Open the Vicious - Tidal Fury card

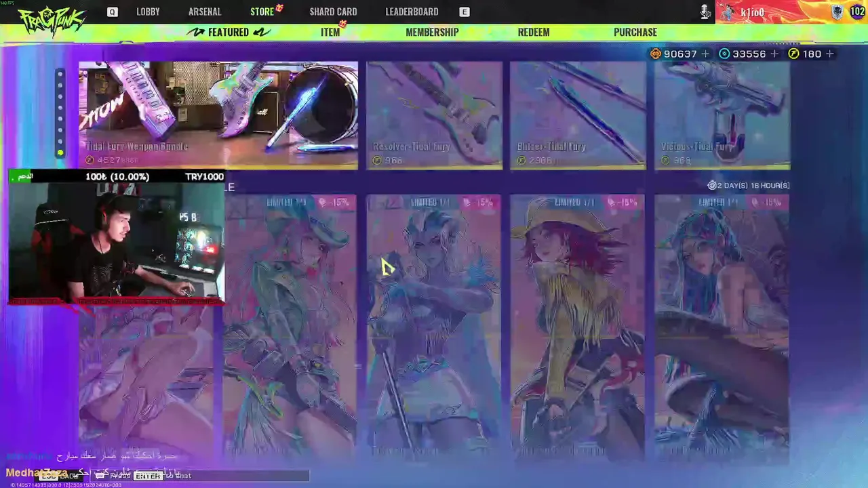722,115
